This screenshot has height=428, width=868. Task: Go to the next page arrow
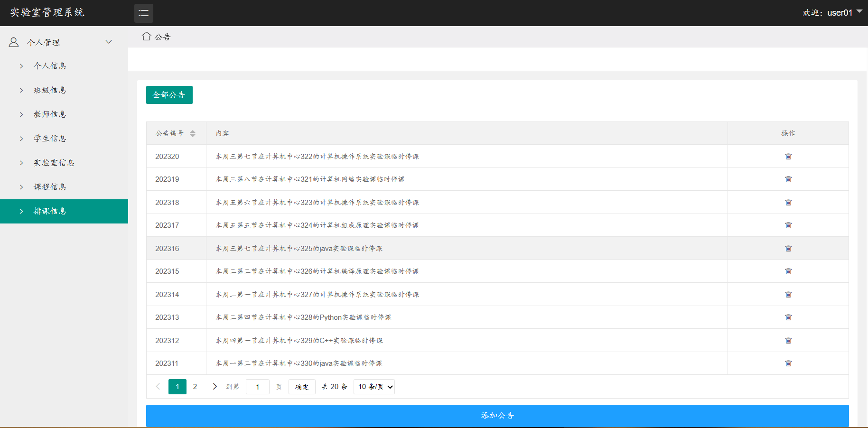[215, 387]
